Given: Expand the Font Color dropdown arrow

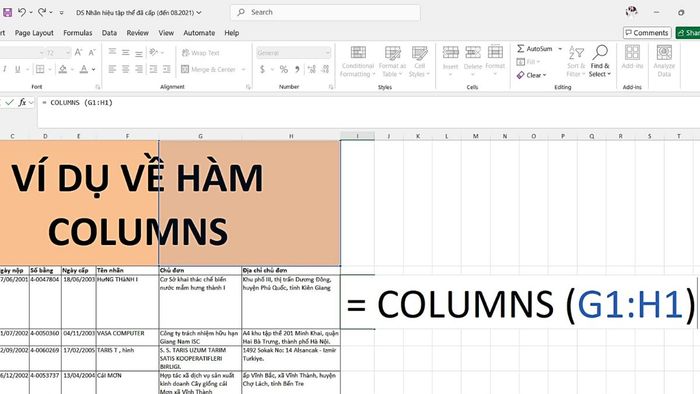Looking at the screenshot, I should pos(94,69).
